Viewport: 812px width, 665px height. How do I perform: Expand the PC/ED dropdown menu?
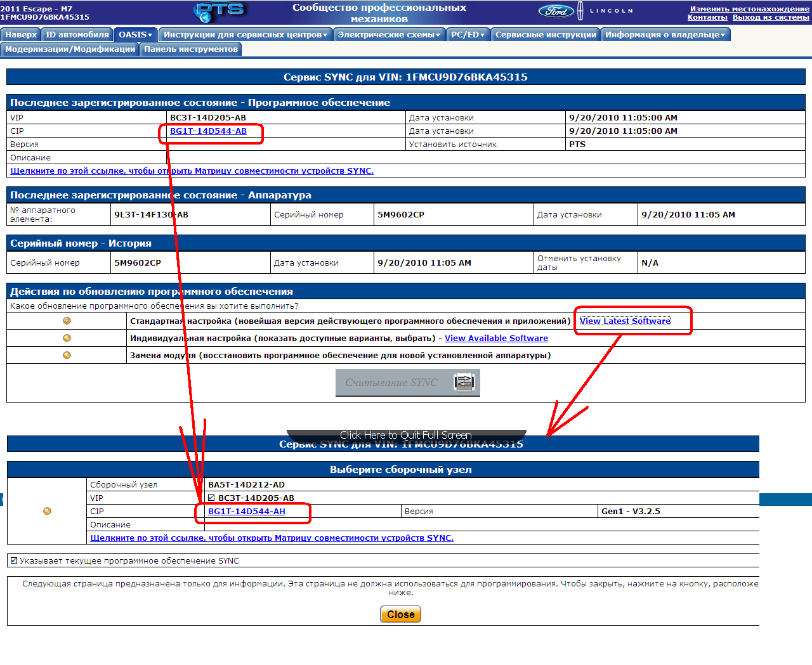click(x=468, y=35)
